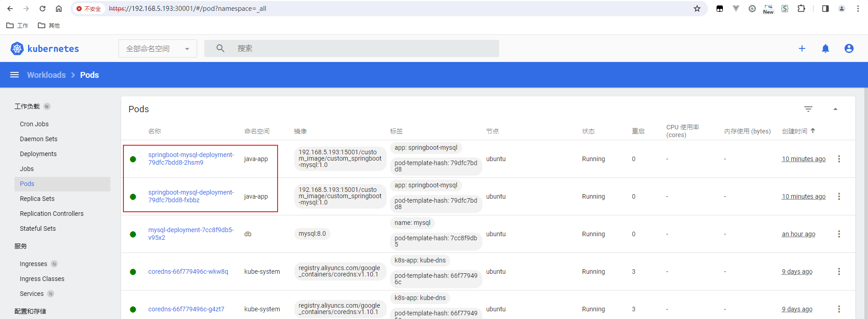Click the 名称 column header

coord(155,131)
